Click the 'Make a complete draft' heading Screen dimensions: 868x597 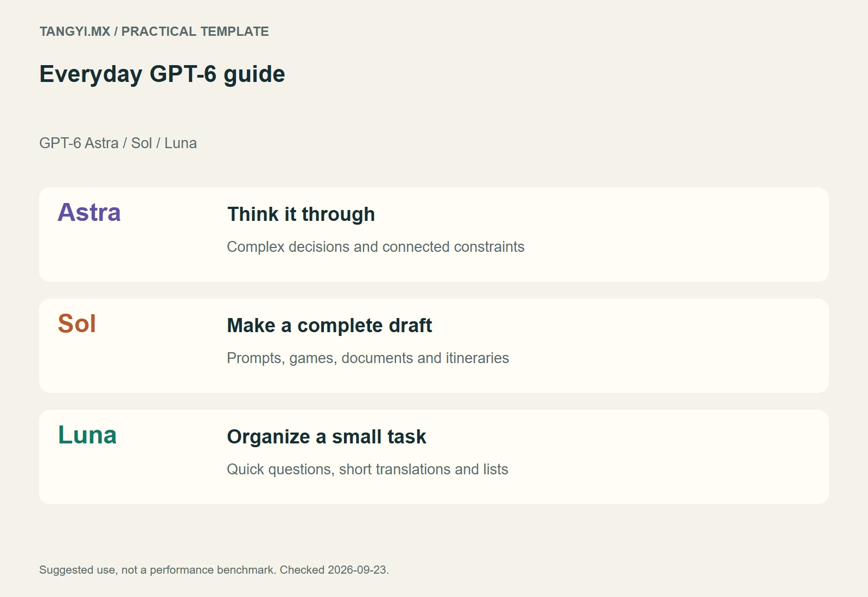(x=329, y=326)
